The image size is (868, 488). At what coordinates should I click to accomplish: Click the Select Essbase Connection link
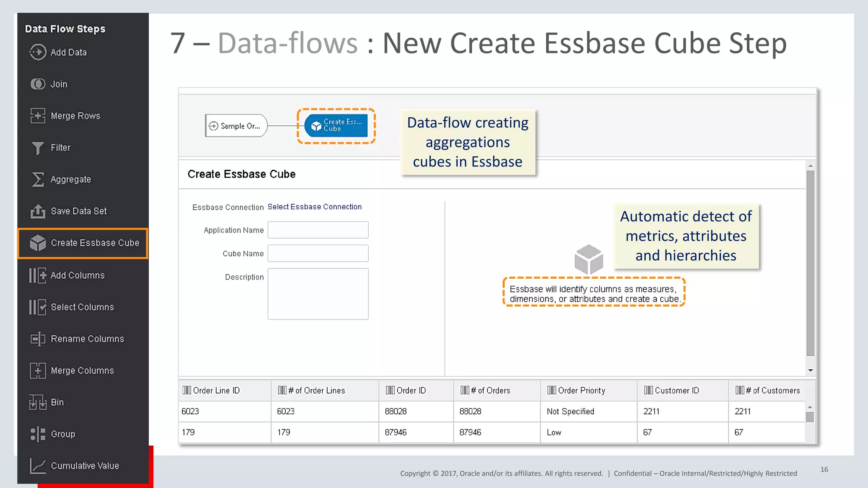(x=314, y=207)
